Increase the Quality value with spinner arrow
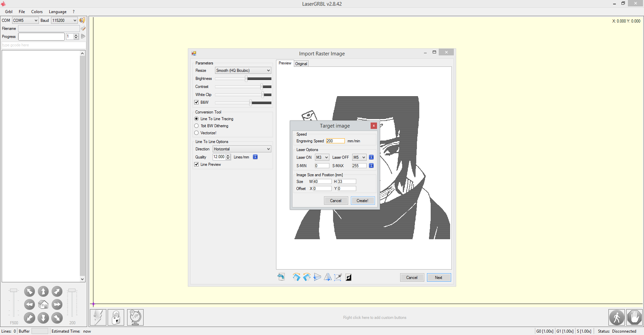The height and width of the screenshot is (335, 644). (228, 155)
